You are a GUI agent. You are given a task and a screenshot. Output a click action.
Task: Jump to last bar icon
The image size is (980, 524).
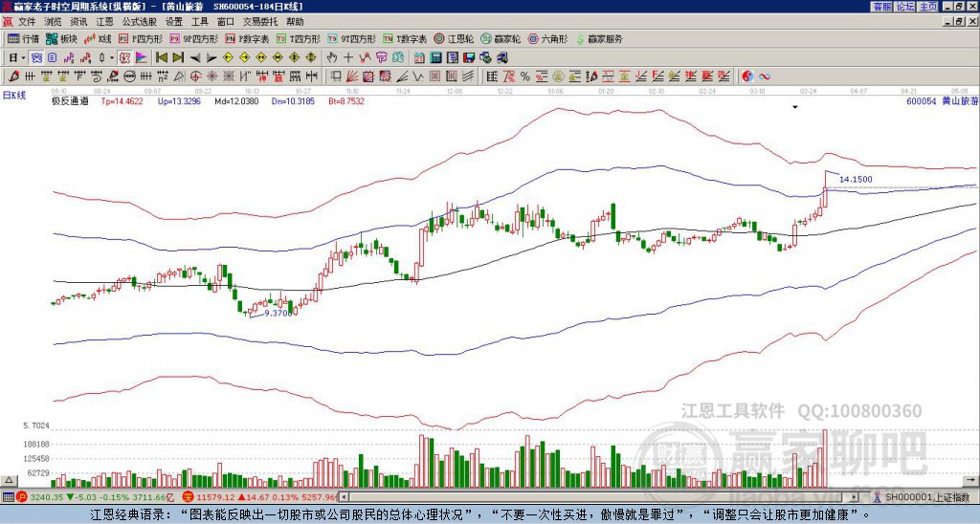tap(178, 58)
